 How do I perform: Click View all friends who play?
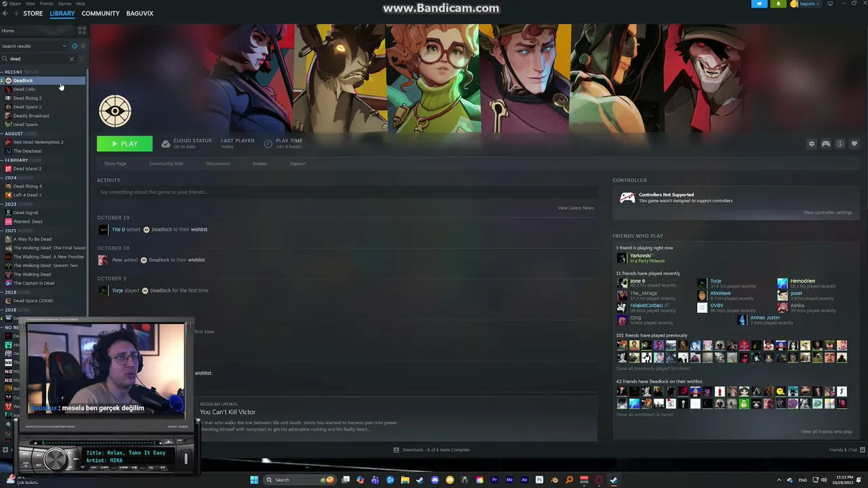(827, 432)
